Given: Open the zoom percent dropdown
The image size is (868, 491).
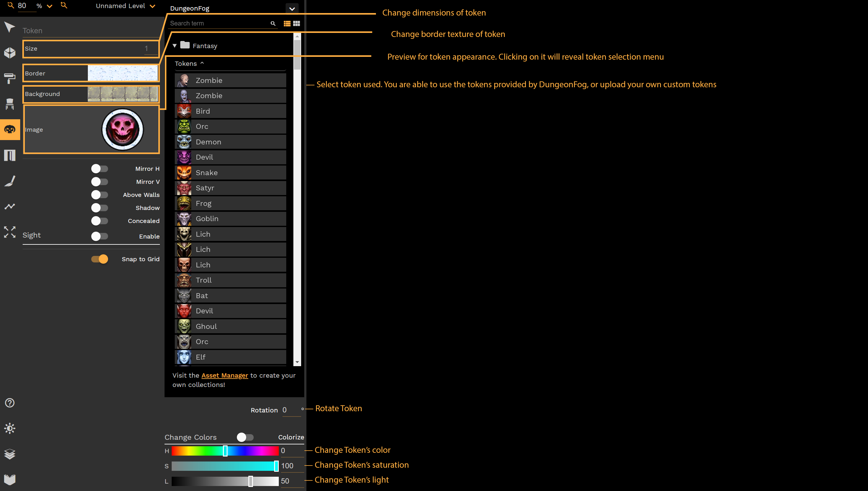Looking at the screenshot, I should (50, 6).
